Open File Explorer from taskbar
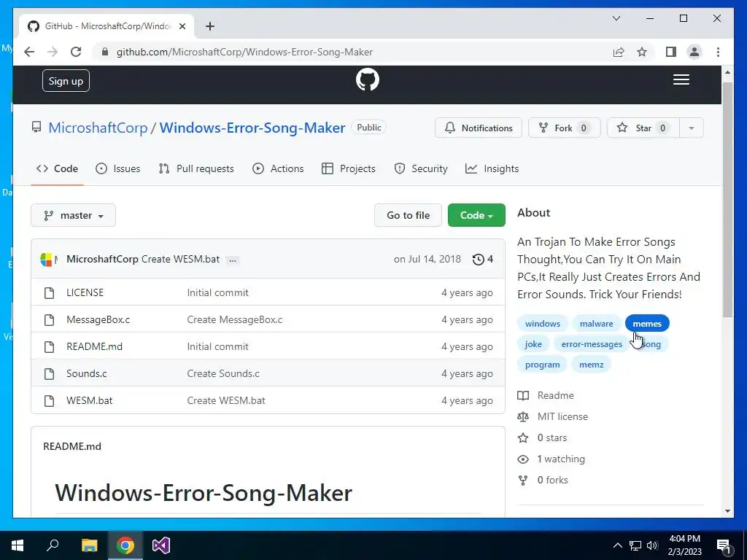747x560 pixels. (89, 545)
